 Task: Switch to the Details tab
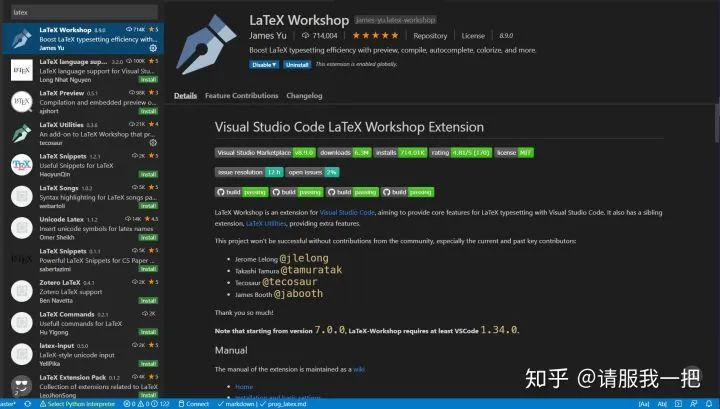coord(186,95)
